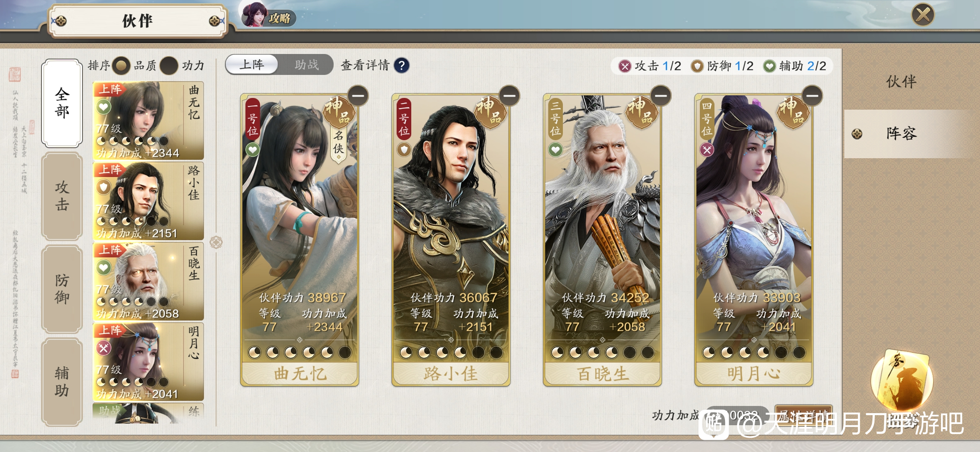Filter partners by 攻击 tab
980x452 pixels.
pos(62,196)
